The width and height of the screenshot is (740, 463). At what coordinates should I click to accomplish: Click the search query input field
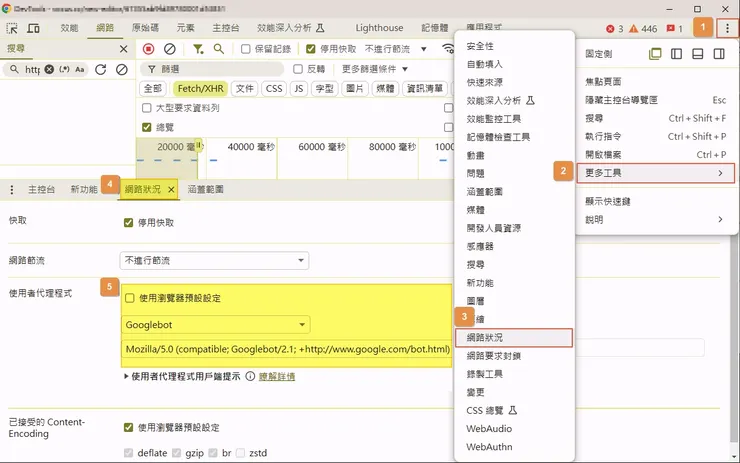click(33, 69)
